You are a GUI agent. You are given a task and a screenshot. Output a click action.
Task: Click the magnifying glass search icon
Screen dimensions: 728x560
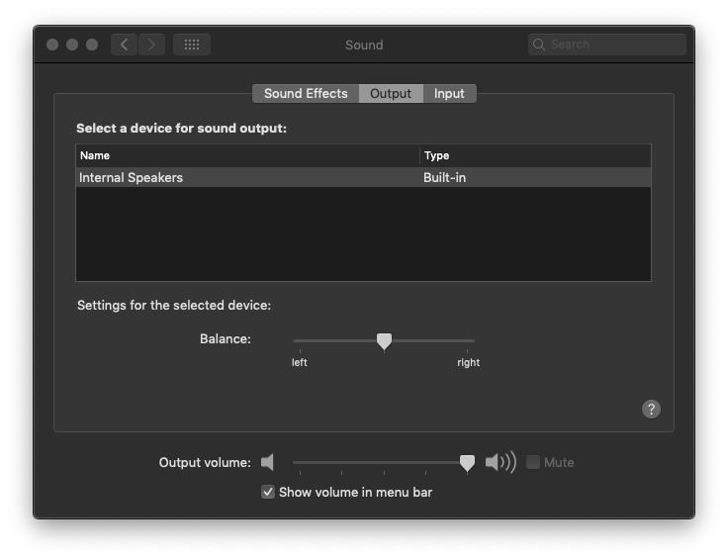pyautogui.click(x=538, y=45)
